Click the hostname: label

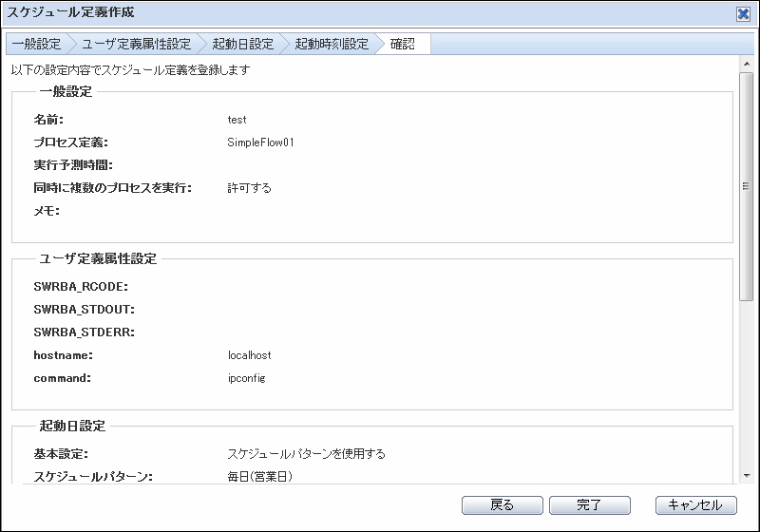point(64,355)
